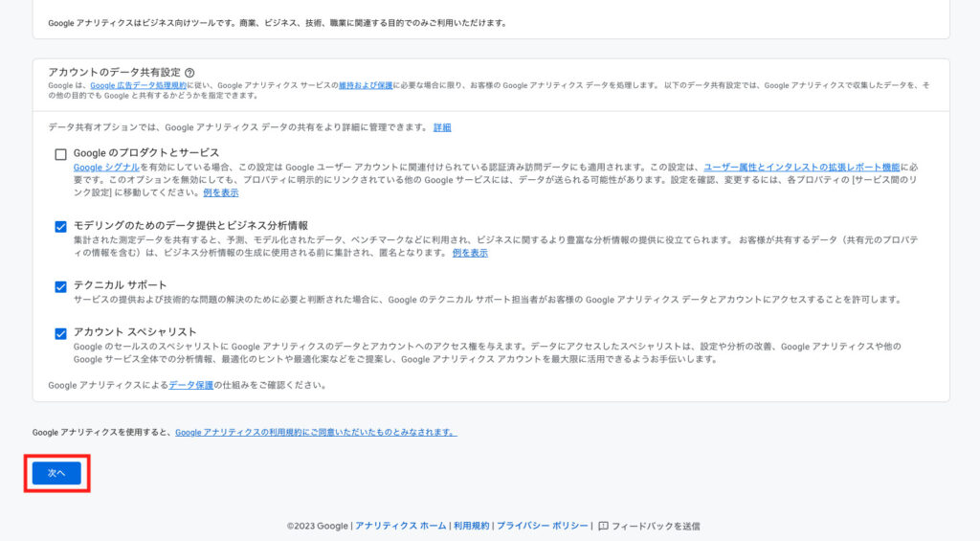980x541 pixels.
Task: Enable the Google のプロダクトとサービス checkbox
Action: pos(60,154)
